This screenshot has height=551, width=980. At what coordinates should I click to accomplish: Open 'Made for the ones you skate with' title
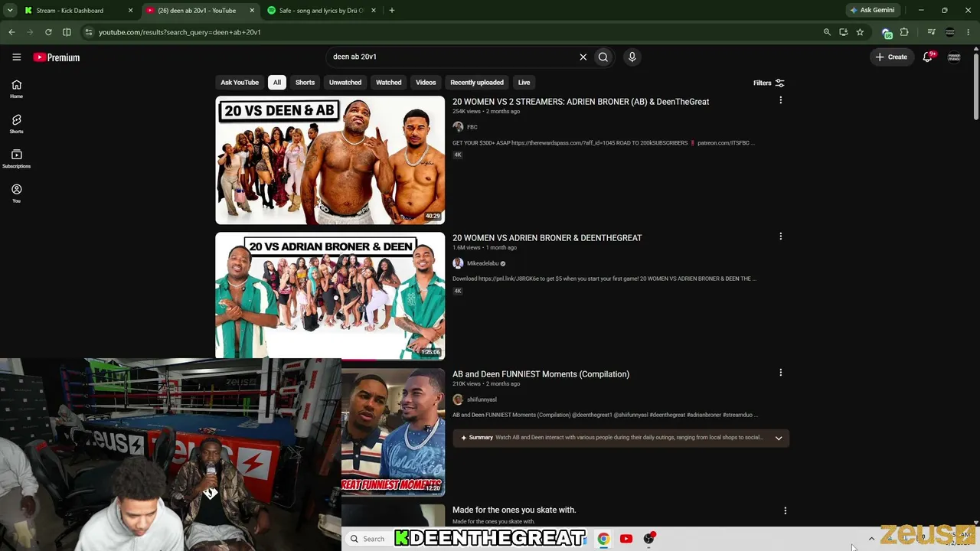coord(514,510)
